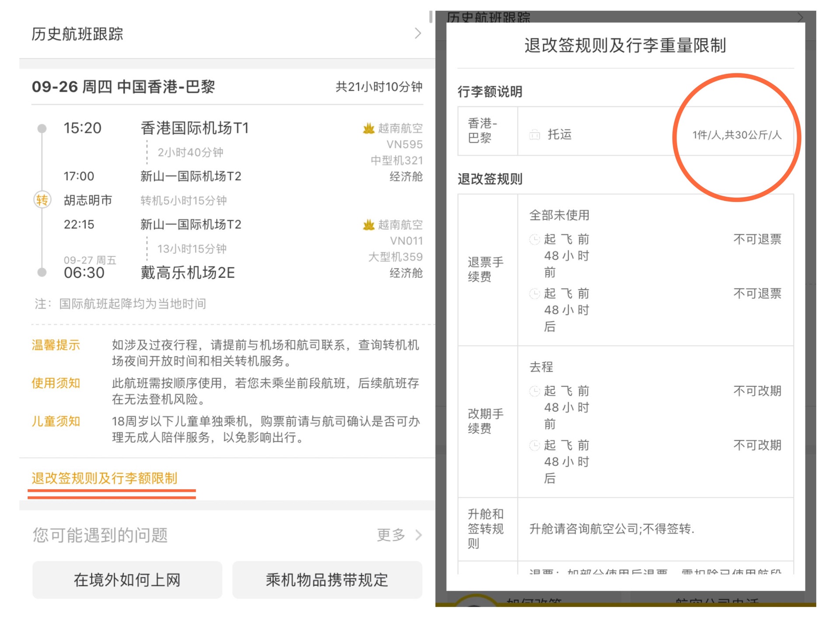Click 您可能遇到的问题 section heading
The height and width of the screenshot is (630, 840).
click(100, 535)
